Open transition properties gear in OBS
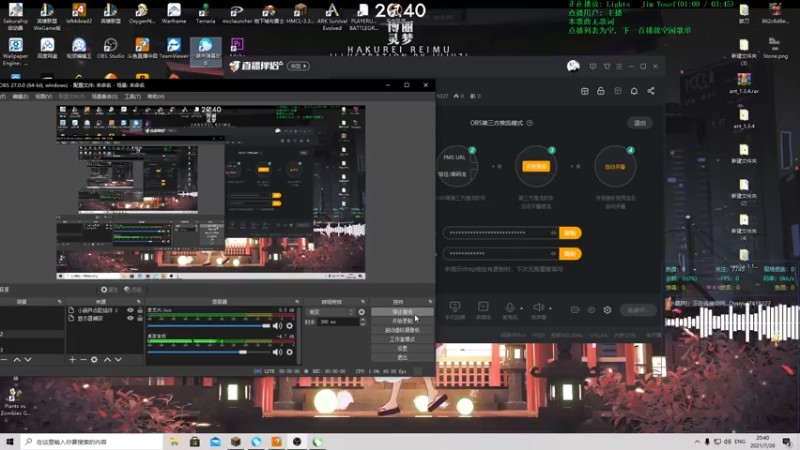 (361, 312)
